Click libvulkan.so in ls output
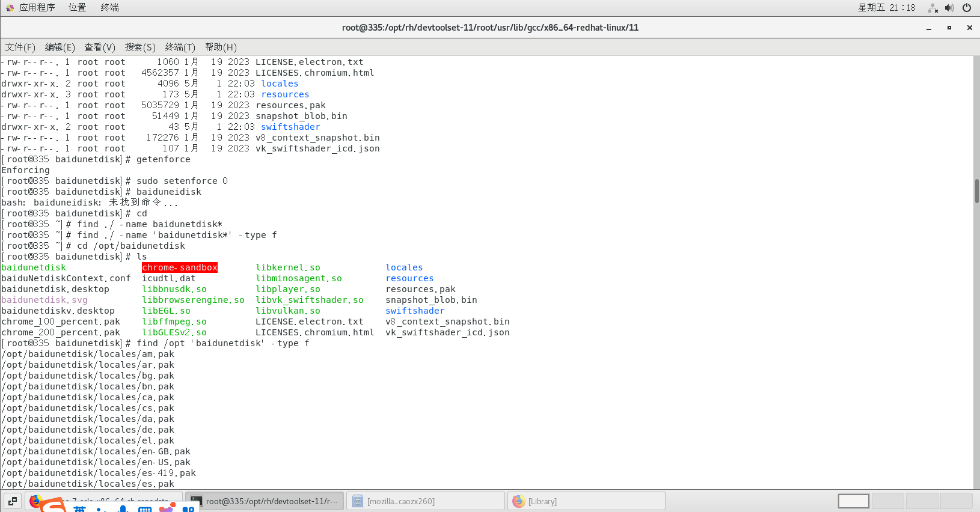980x512 pixels. point(288,311)
